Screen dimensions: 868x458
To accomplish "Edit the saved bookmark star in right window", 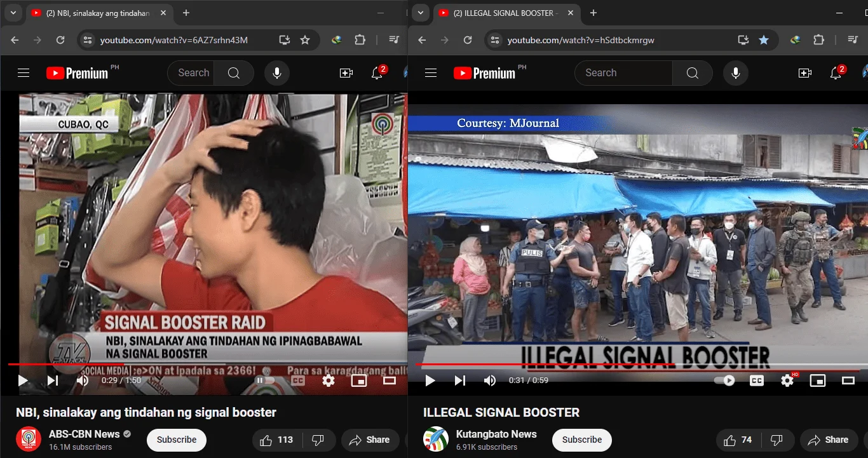I will 764,40.
